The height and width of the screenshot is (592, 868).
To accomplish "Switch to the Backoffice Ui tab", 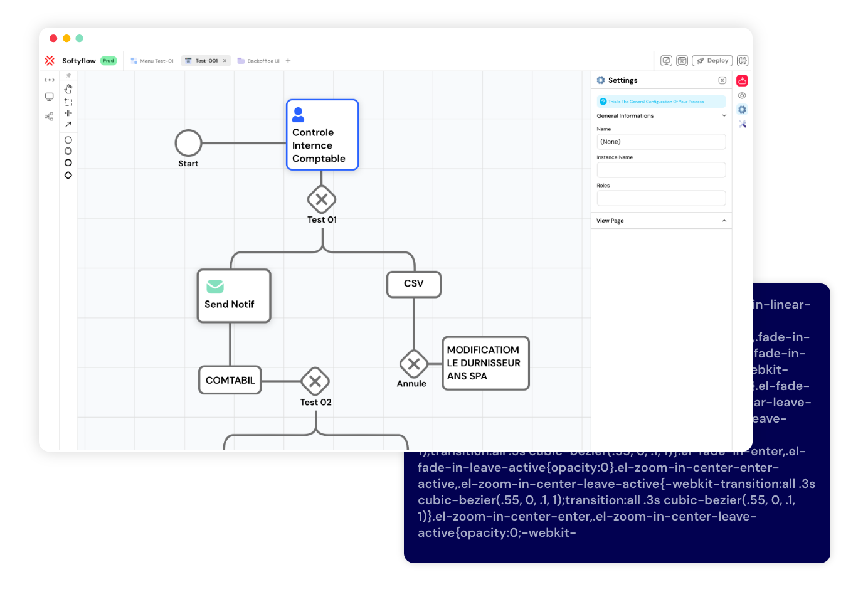I will [258, 61].
